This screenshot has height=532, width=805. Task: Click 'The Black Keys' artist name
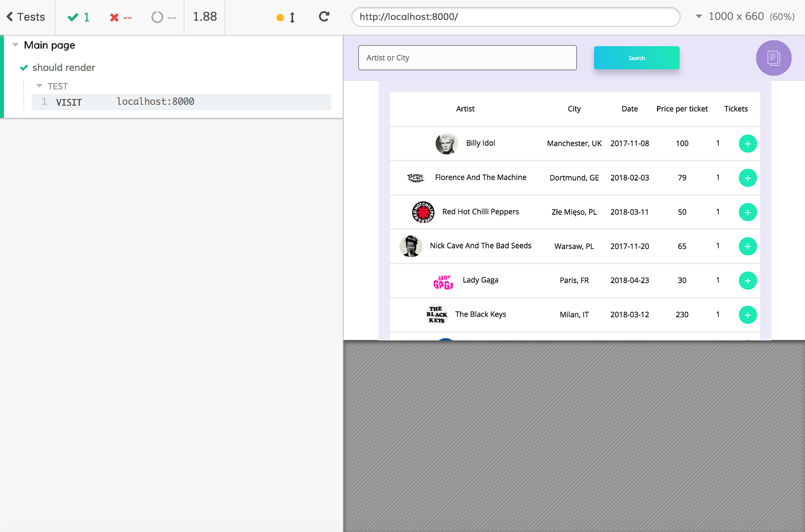pyautogui.click(x=480, y=314)
